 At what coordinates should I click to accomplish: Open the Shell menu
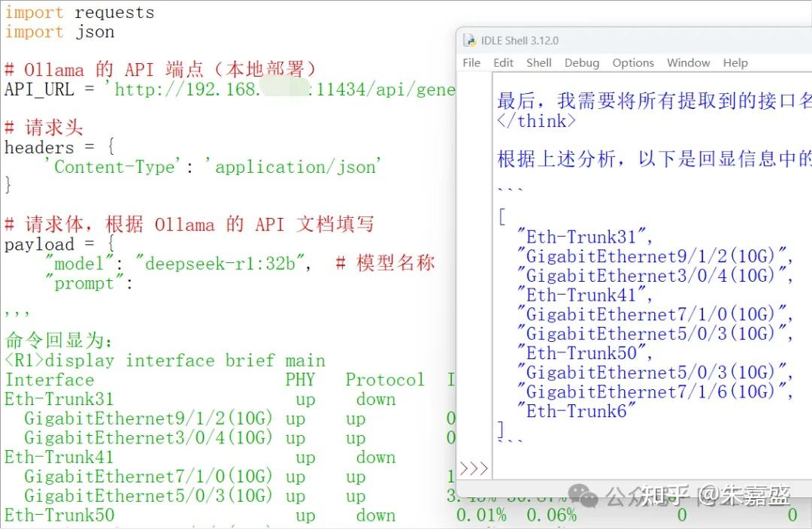click(x=538, y=63)
